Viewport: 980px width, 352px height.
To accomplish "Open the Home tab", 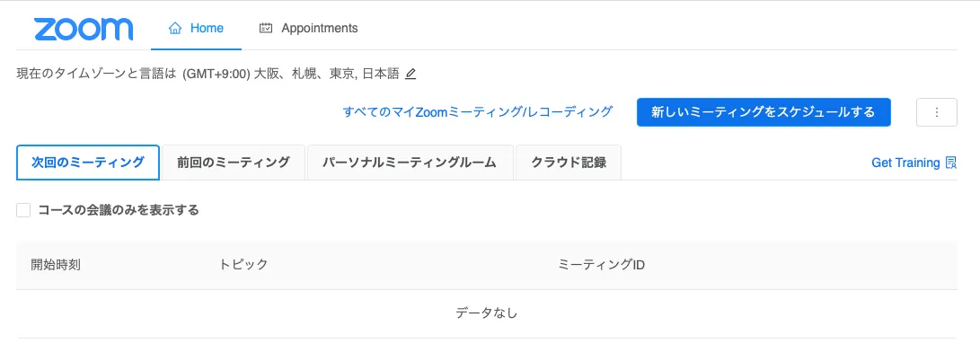I will coord(196,29).
